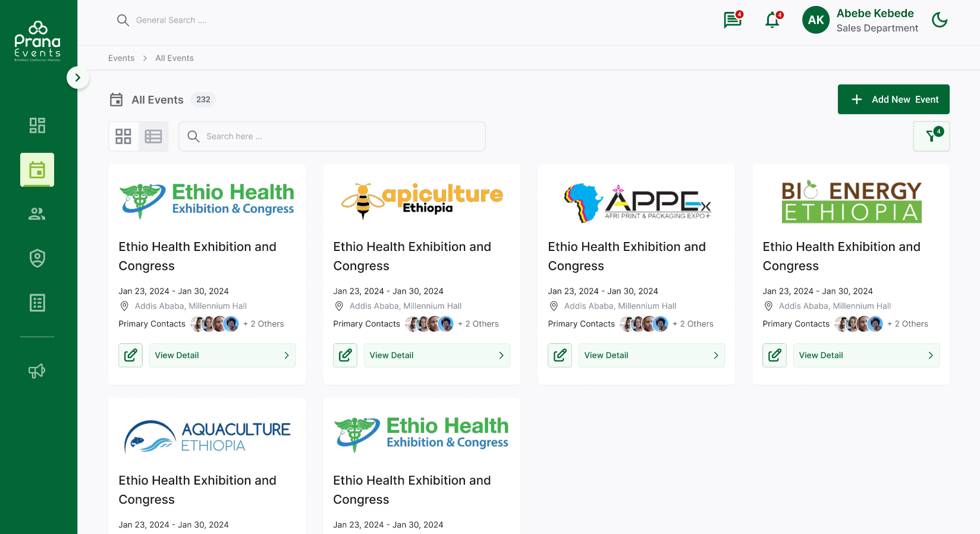The image size is (980, 534).
Task: Click the shield profile sidebar icon
Action: click(x=37, y=258)
